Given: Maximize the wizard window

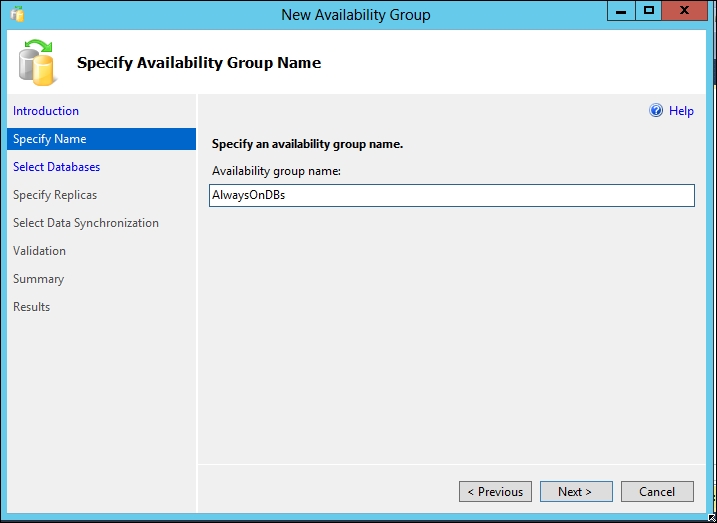Looking at the screenshot, I should click(x=649, y=11).
